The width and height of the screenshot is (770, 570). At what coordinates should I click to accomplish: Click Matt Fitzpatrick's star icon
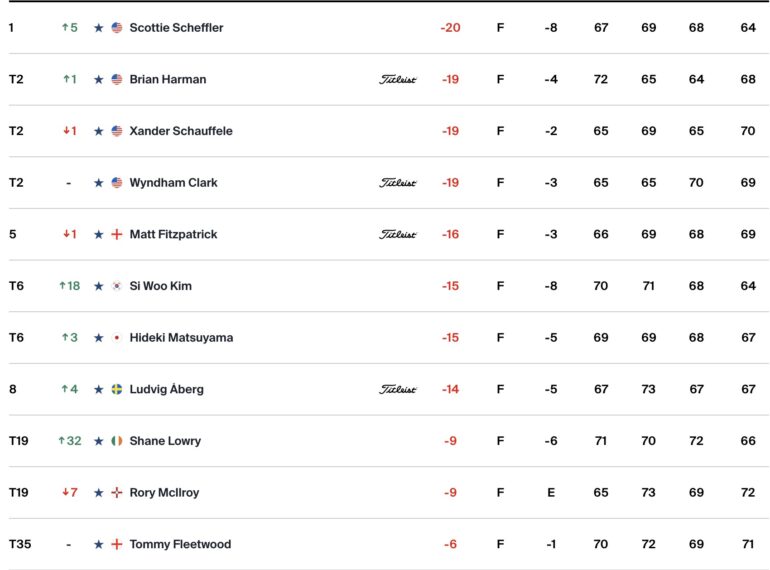(x=99, y=235)
